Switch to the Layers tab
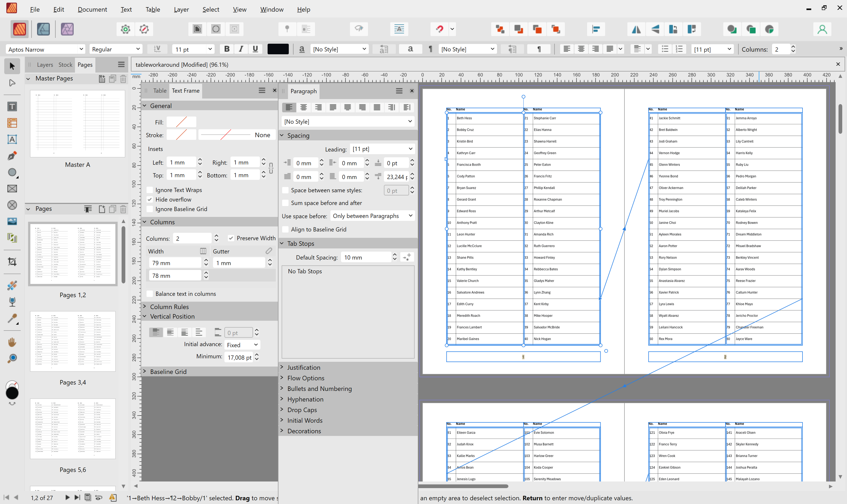Screen dimensions: 847x504 45,65
